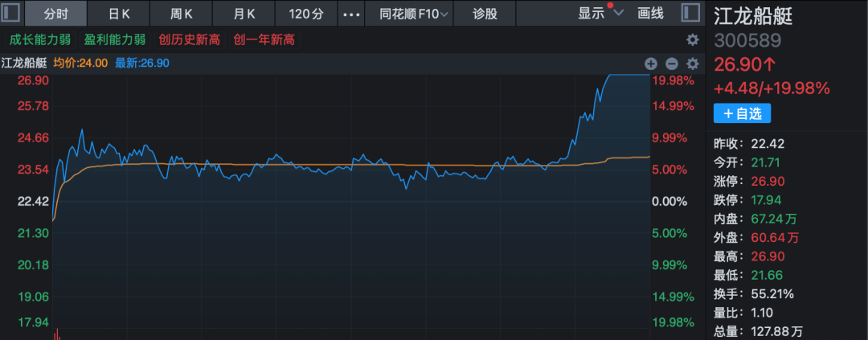The image size is (868, 340).
Task: Expand the 同花顺F10 dropdown
Action: (412, 14)
